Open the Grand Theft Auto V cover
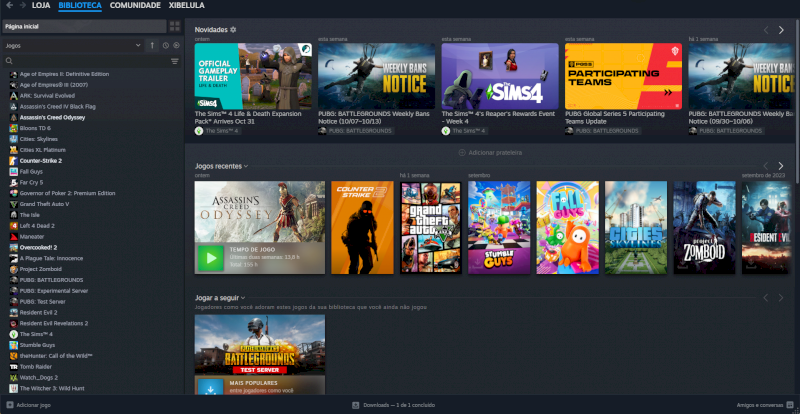This screenshot has width=800, height=414. coord(431,228)
